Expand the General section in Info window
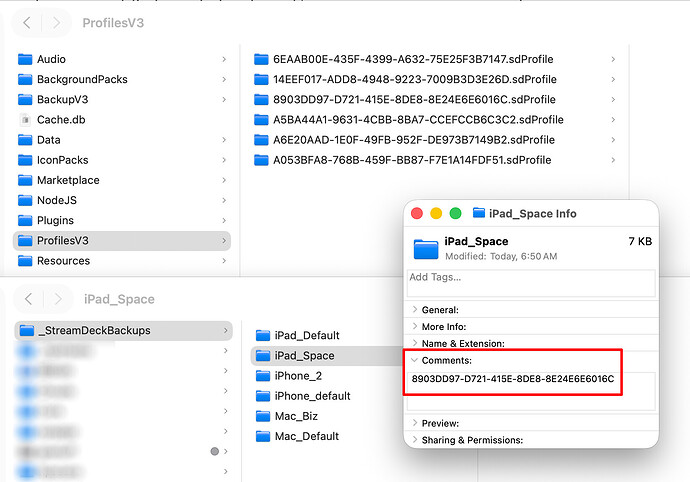Image resolution: width=690 pixels, height=482 pixels. coord(415,309)
